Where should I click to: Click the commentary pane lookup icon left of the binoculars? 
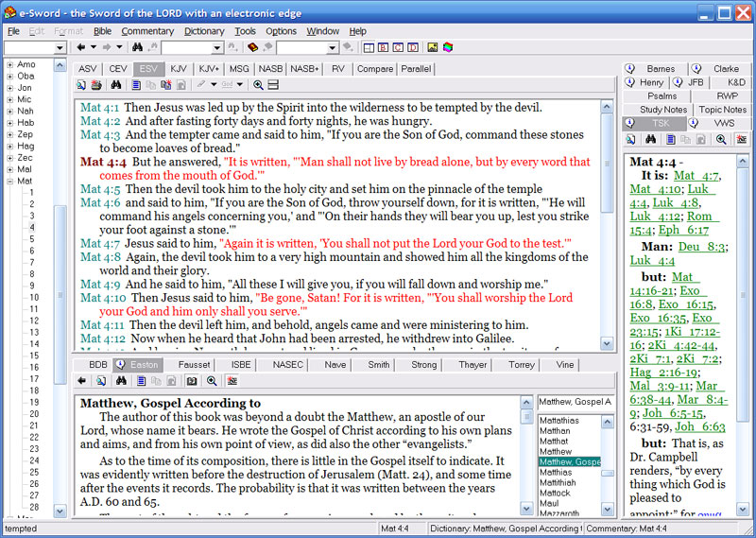pyautogui.click(x=630, y=139)
